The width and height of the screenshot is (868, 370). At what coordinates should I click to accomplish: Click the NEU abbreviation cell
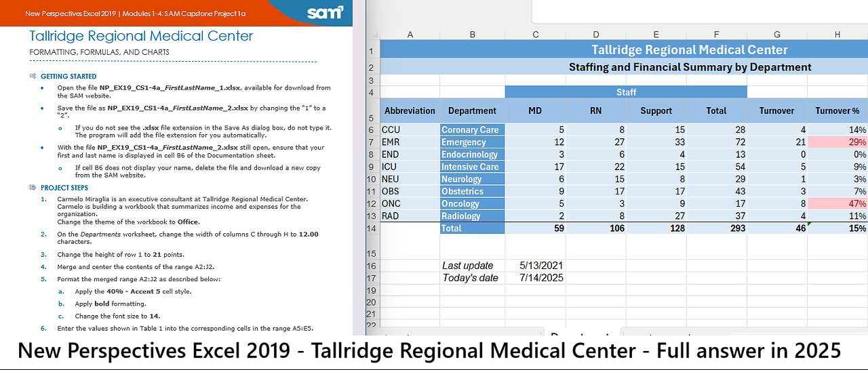click(410, 179)
